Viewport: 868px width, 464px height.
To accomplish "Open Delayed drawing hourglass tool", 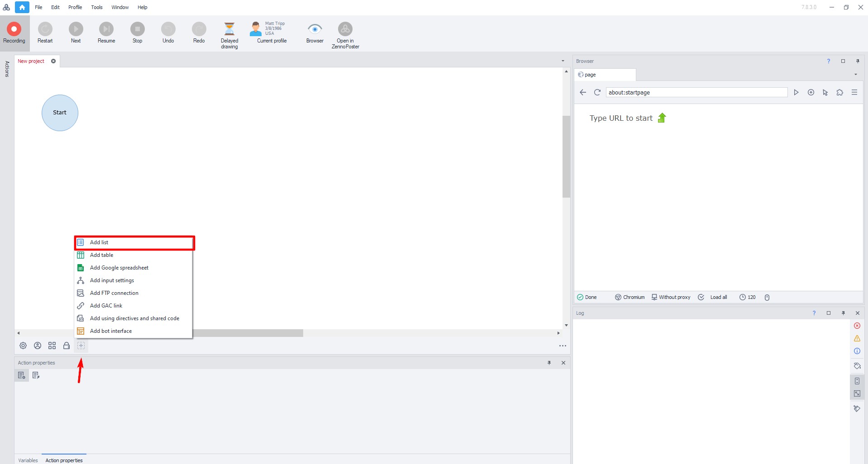I will [229, 29].
